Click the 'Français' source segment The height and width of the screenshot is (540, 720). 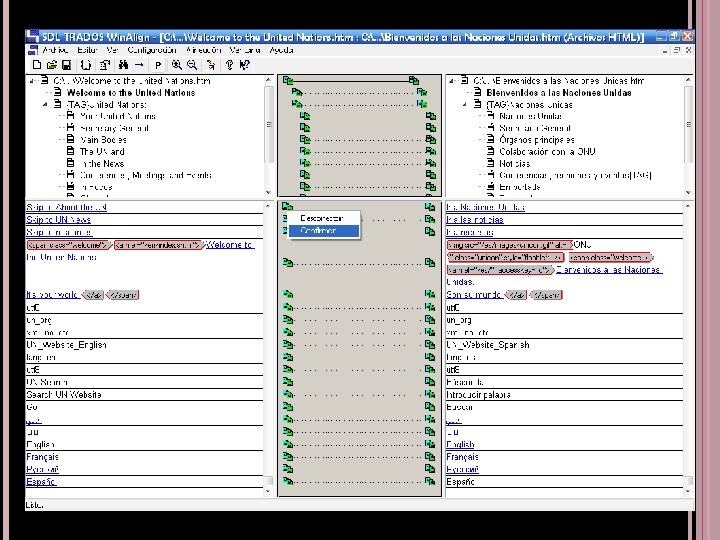point(42,457)
